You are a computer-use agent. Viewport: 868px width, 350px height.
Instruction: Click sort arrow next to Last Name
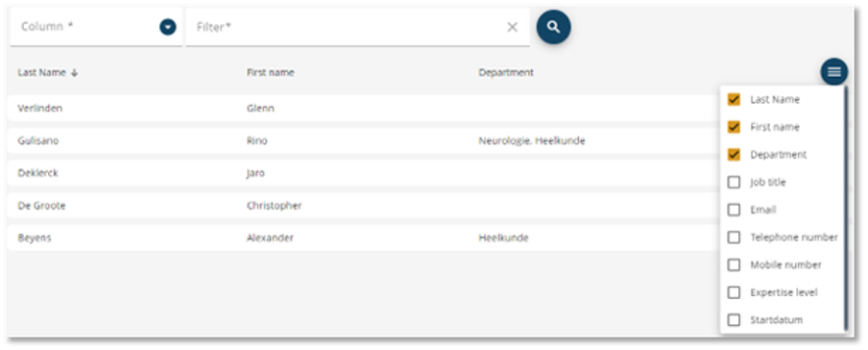(x=74, y=73)
